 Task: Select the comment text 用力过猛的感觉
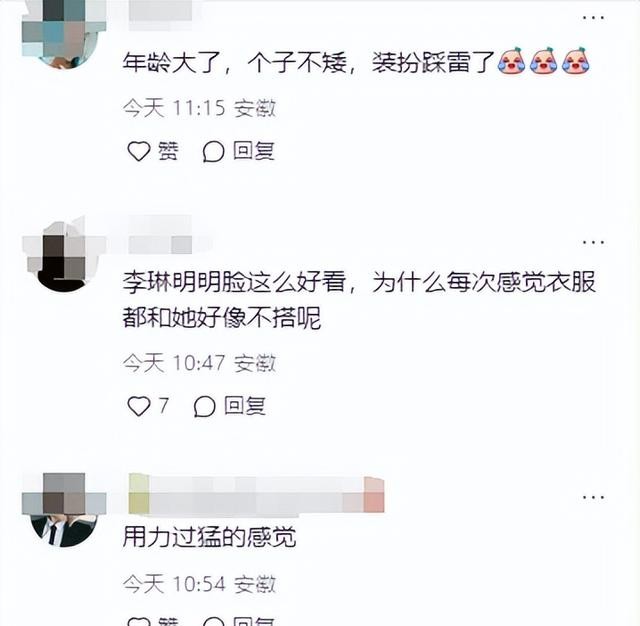point(209,537)
